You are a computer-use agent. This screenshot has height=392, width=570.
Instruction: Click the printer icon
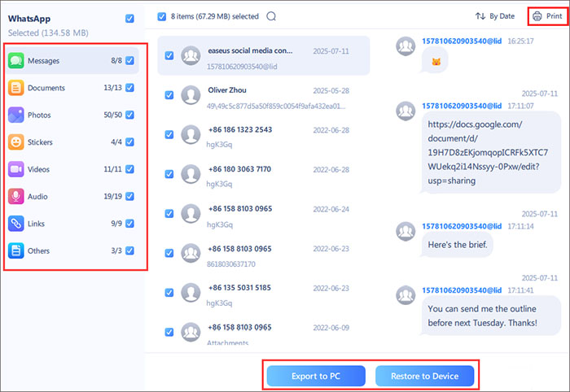click(x=537, y=16)
